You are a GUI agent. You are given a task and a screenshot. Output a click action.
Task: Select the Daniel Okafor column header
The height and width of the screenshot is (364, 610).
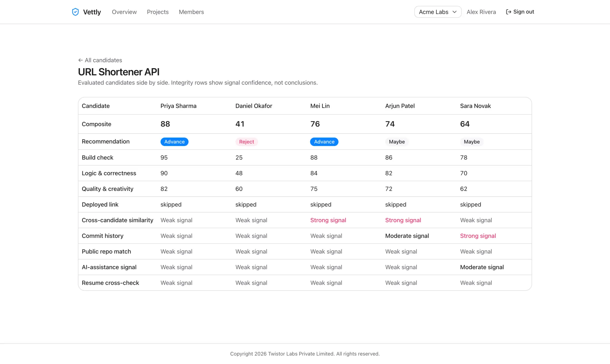coord(254,106)
